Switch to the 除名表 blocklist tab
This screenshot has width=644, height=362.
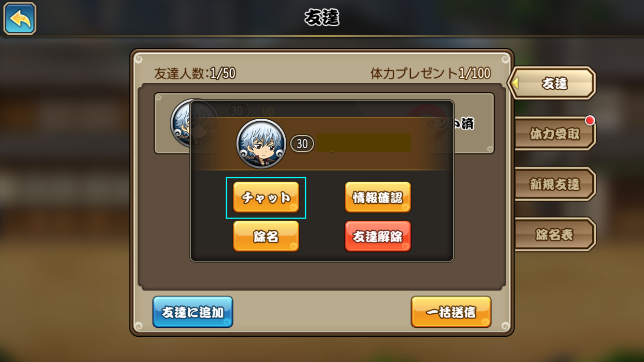point(555,235)
